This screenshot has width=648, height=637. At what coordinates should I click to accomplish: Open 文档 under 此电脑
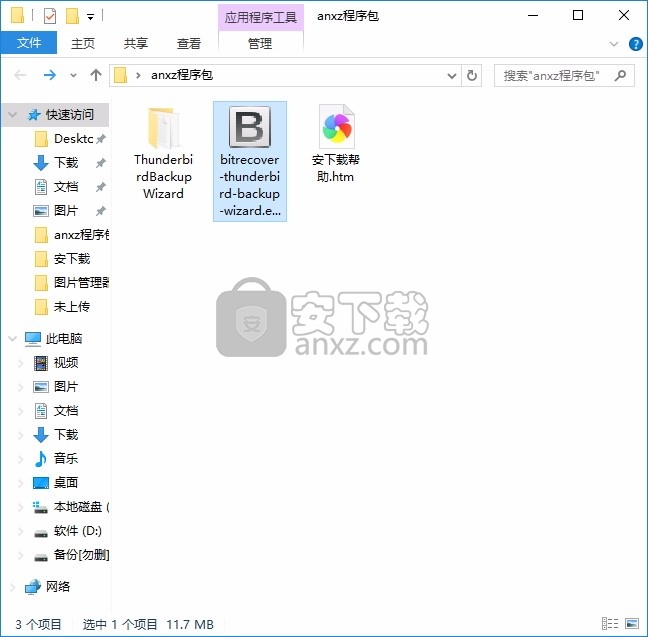[x=66, y=410]
